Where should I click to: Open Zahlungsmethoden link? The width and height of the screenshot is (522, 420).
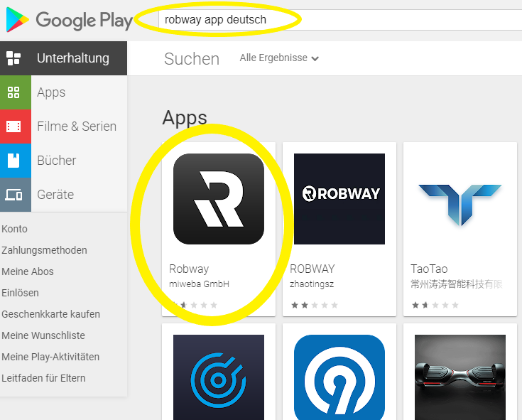pos(44,250)
